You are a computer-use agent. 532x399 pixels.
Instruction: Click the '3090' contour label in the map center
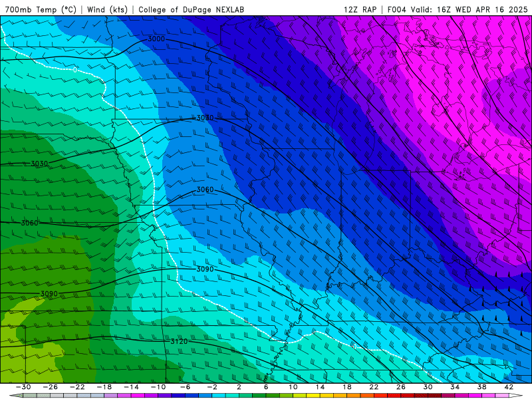pyautogui.click(x=205, y=269)
